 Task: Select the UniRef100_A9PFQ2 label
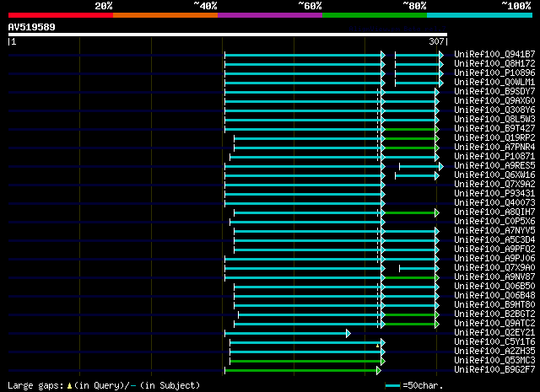coord(494,250)
